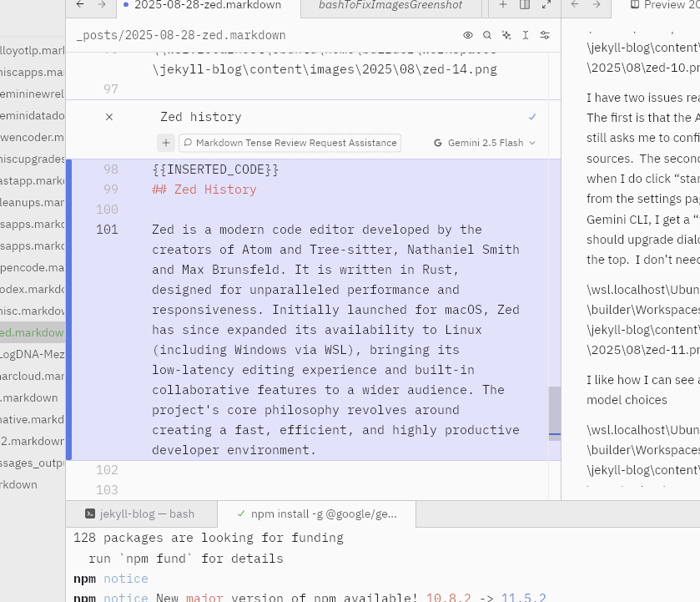Click line number 99 in the gutter
The image size is (700, 602).
click(111, 190)
